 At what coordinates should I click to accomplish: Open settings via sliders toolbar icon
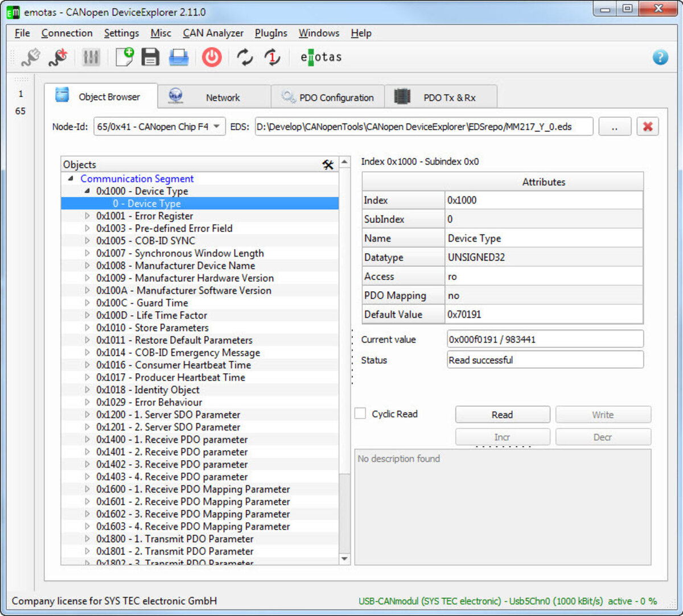pyautogui.click(x=91, y=57)
